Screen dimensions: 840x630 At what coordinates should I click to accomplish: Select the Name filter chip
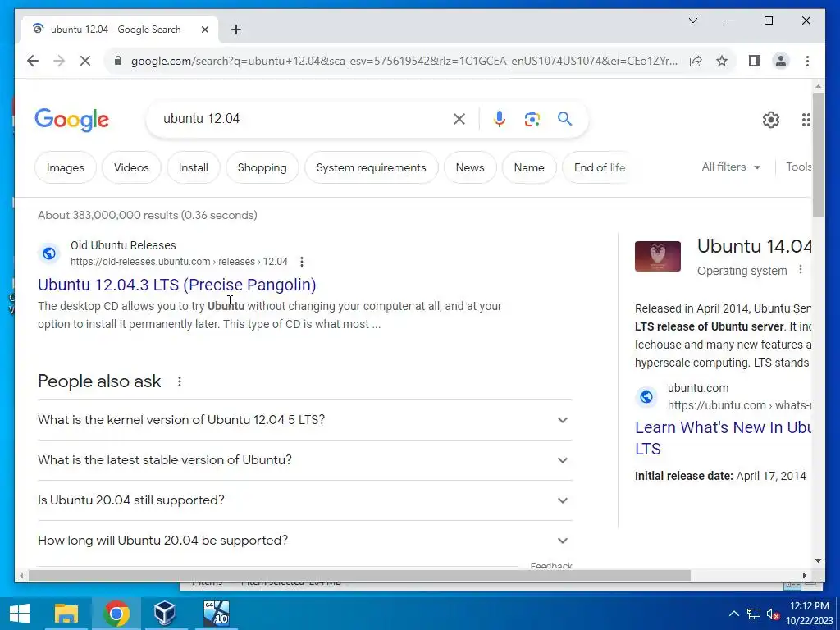(x=529, y=167)
